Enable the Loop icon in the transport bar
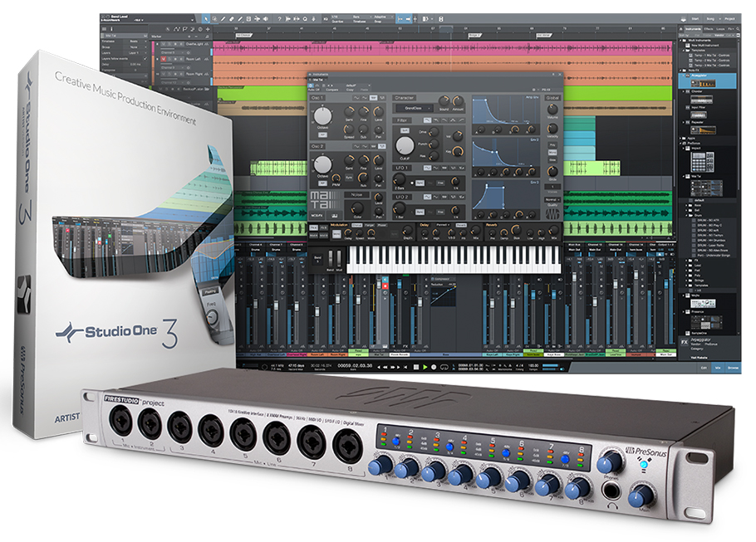 444,368
